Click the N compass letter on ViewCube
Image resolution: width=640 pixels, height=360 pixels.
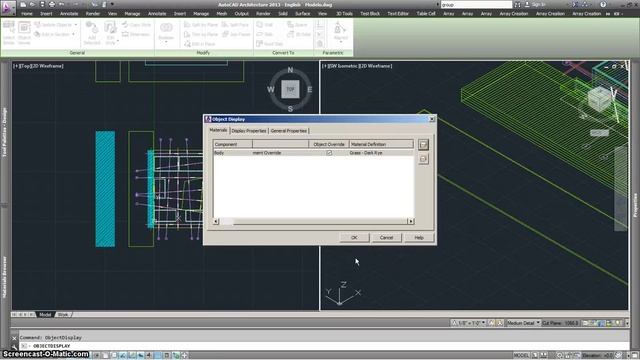point(290,70)
